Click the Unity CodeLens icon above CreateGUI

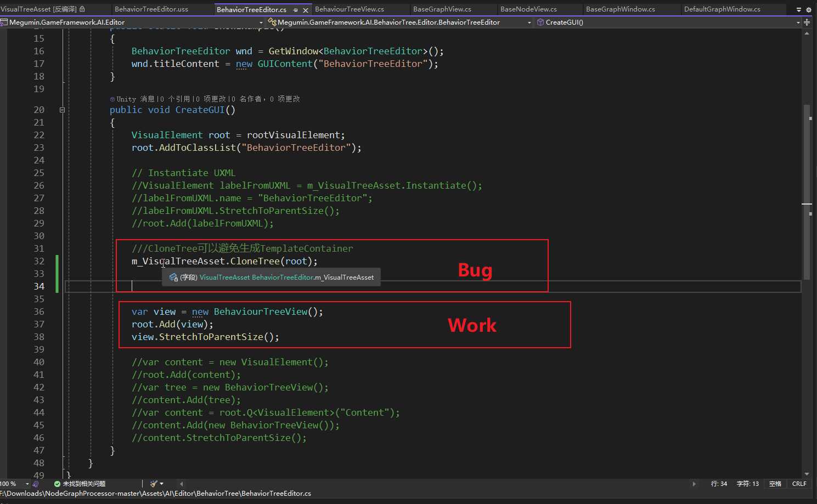click(x=112, y=99)
